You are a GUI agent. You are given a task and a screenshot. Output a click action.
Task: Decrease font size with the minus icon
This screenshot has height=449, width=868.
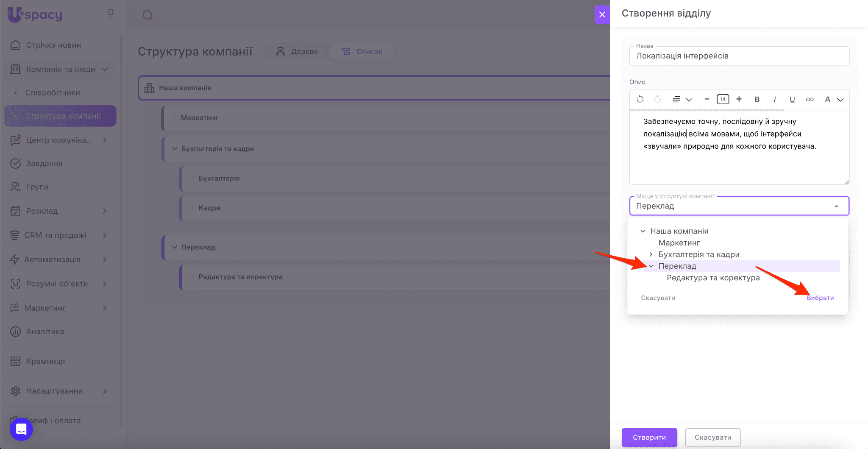tap(707, 99)
